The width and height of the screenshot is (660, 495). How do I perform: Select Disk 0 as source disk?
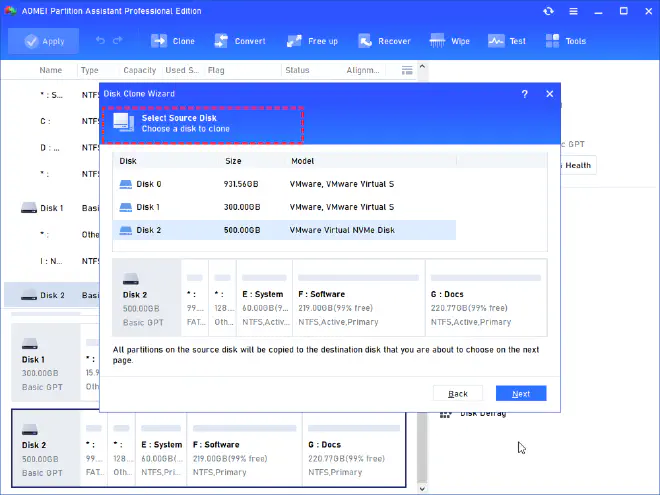[x=149, y=184]
